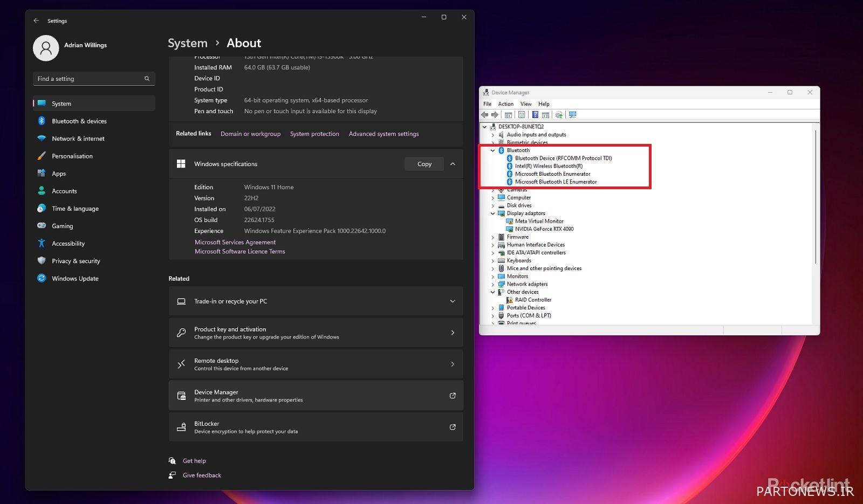Click the Help question-mark toolbar icon

point(535,115)
